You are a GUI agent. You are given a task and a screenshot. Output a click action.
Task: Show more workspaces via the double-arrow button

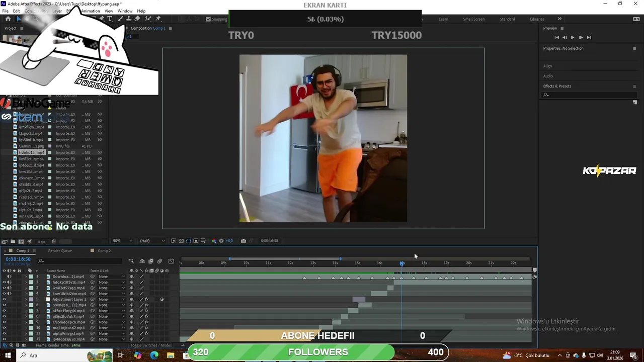tap(559, 19)
